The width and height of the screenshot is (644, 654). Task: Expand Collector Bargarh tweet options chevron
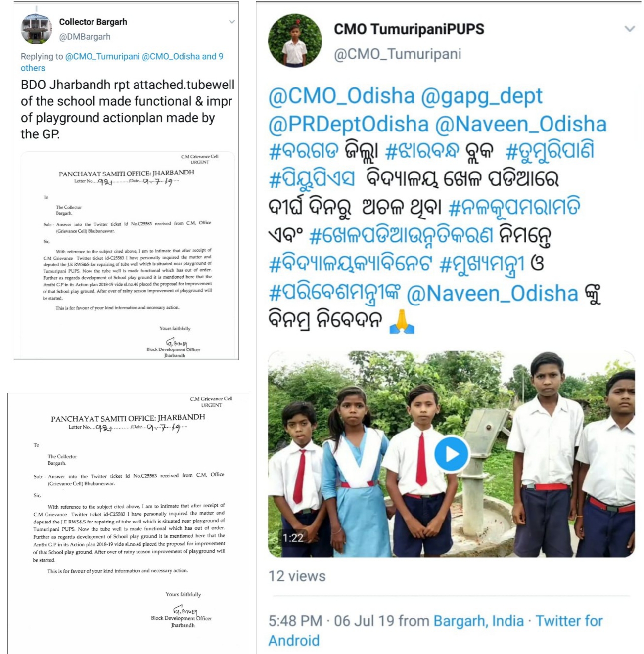(231, 22)
